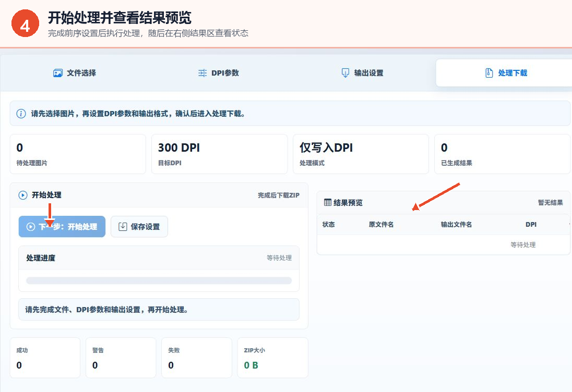Screen dimensions: 572x392
Task: Click the 输出文件名 column header
Action: [x=456, y=225]
